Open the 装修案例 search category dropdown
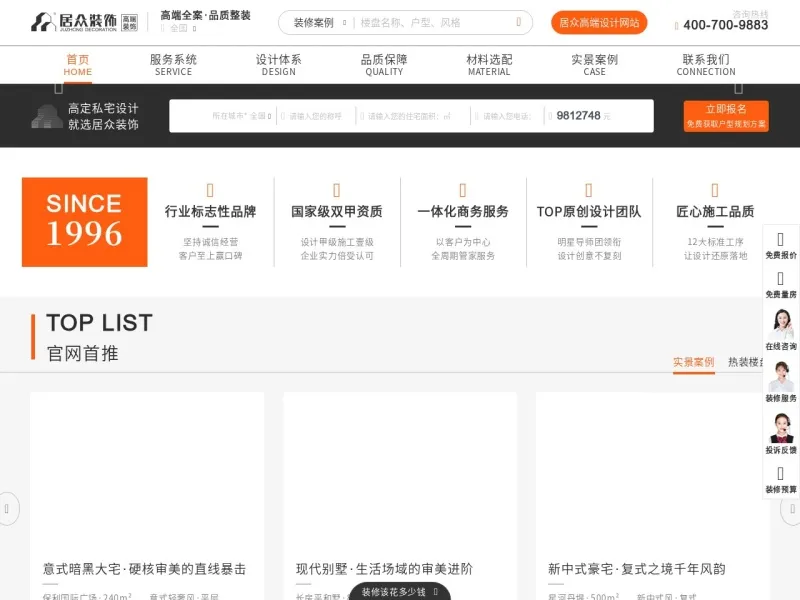Viewport: 800px width, 600px height. tap(319, 22)
